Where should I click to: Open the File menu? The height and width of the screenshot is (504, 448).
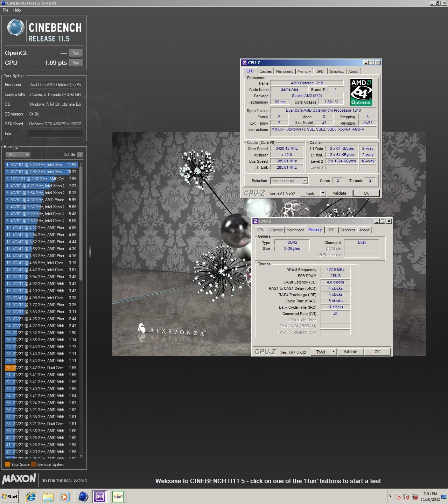[x=6, y=10]
